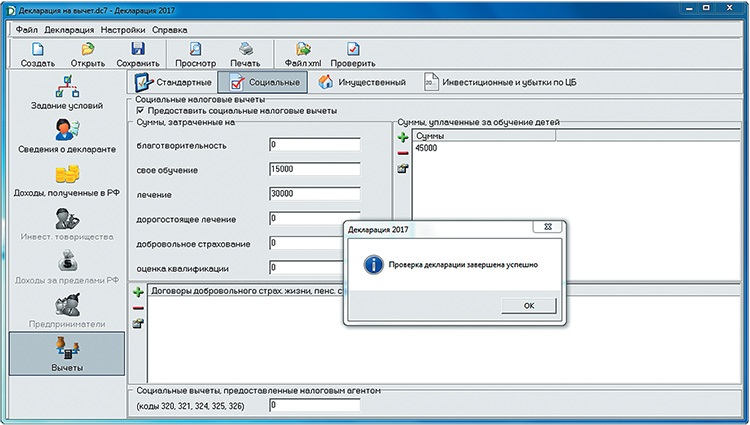Save declaration using Сохранить icon
The width and height of the screenshot is (750, 425).
[x=138, y=53]
